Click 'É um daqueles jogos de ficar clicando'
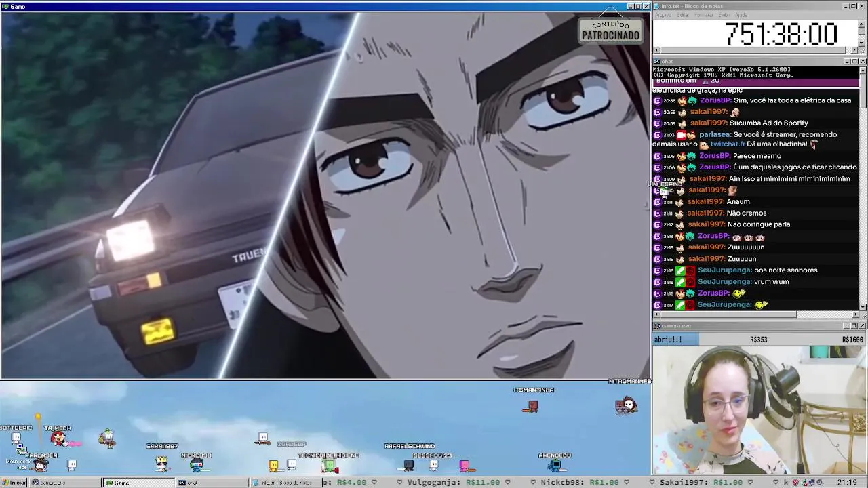This screenshot has width=868, height=488. tap(795, 167)
